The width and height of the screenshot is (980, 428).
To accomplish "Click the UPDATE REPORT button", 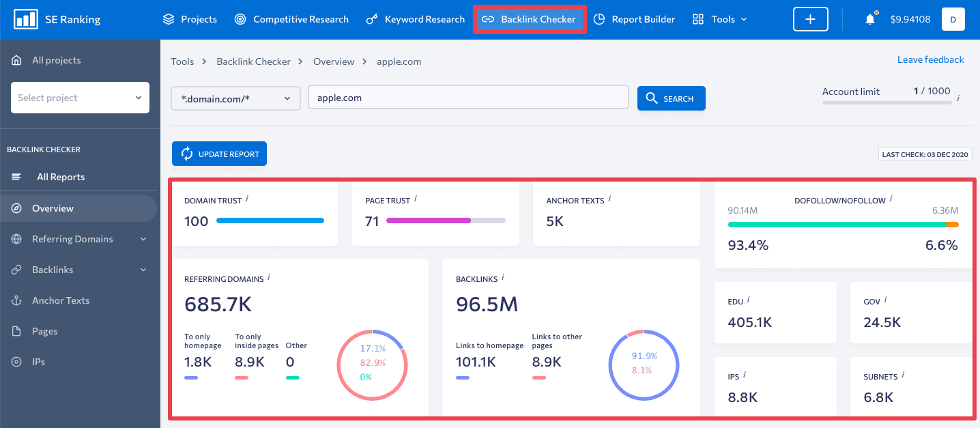I will pos(219,154).
